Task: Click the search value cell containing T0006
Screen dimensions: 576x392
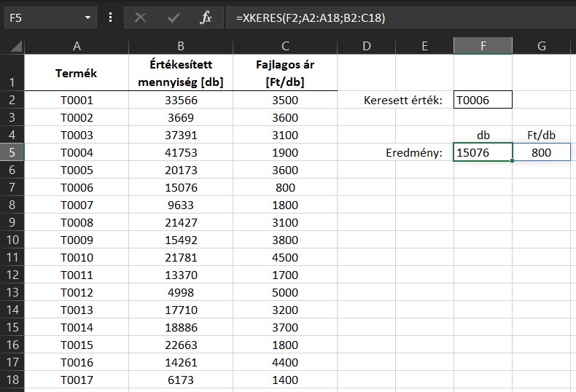Action: (x=483, y=100)
